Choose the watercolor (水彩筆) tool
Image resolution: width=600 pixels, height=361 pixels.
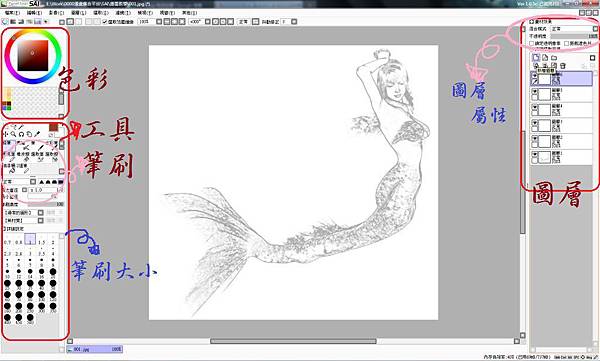(52, 146)
